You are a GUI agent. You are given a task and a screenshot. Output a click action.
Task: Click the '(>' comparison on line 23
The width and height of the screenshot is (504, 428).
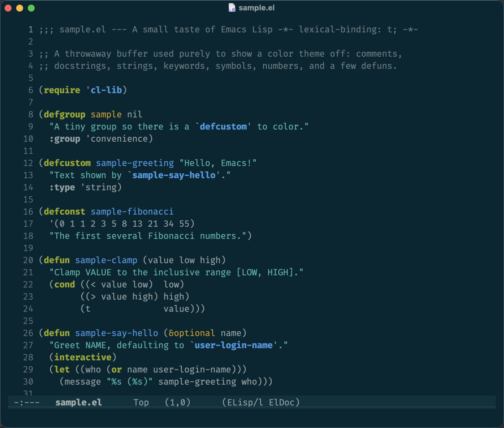coord(90,296)
